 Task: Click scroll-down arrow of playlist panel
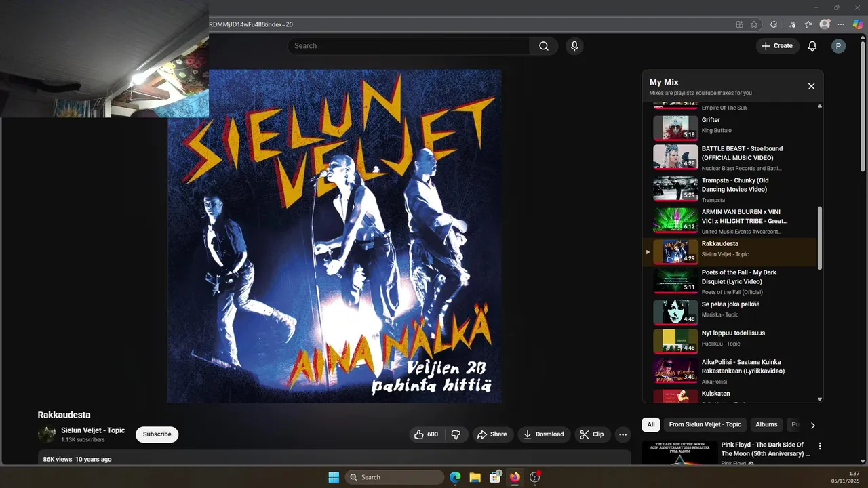820,399
